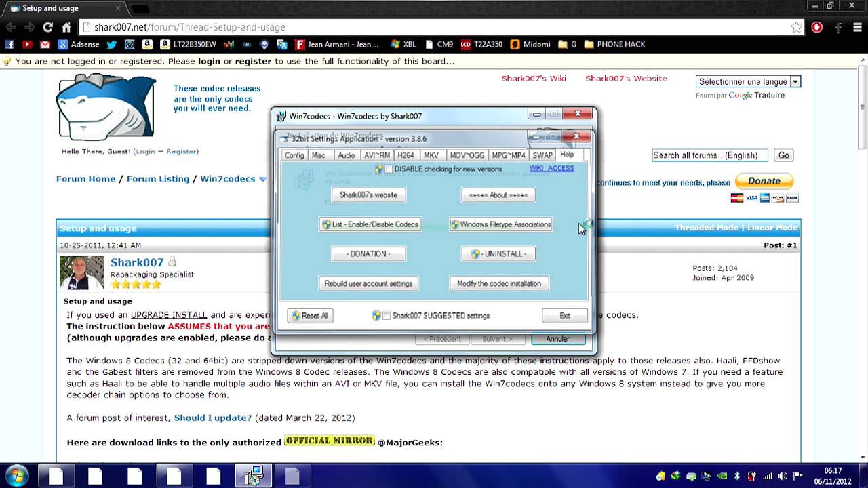
Task: Open the LT22B350EW Amazon bookmark
Action: [x=188, y=44]
